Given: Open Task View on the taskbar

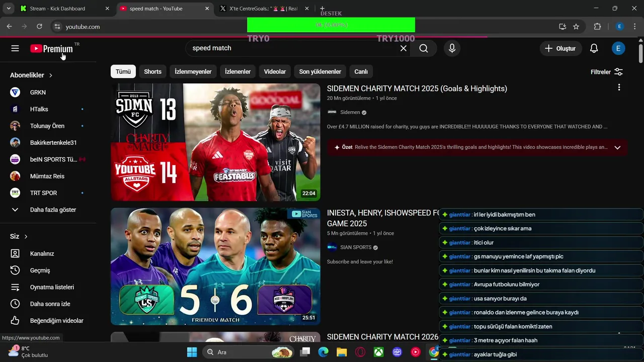Looking at the screenshot, I should (x=305, y=352).
